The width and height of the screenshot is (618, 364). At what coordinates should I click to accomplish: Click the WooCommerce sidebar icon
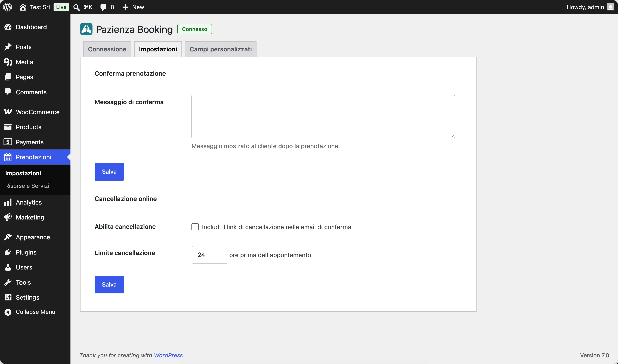(8, 112)
